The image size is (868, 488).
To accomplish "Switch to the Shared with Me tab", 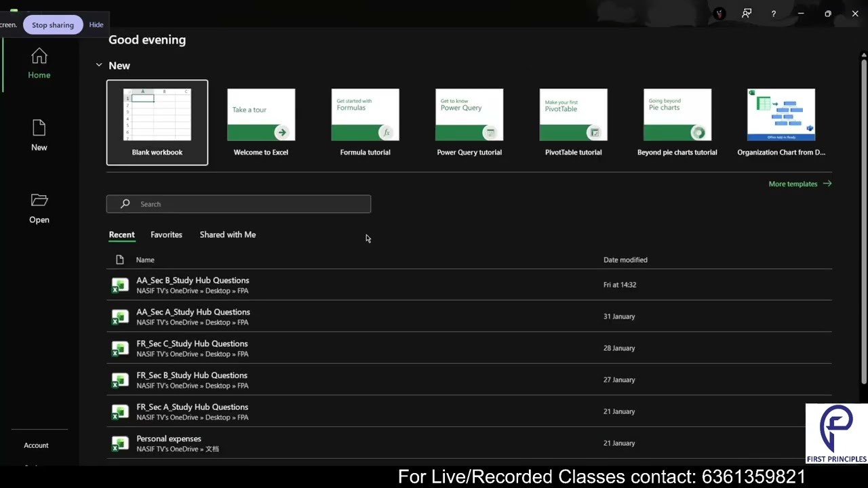I will [228, 235].
